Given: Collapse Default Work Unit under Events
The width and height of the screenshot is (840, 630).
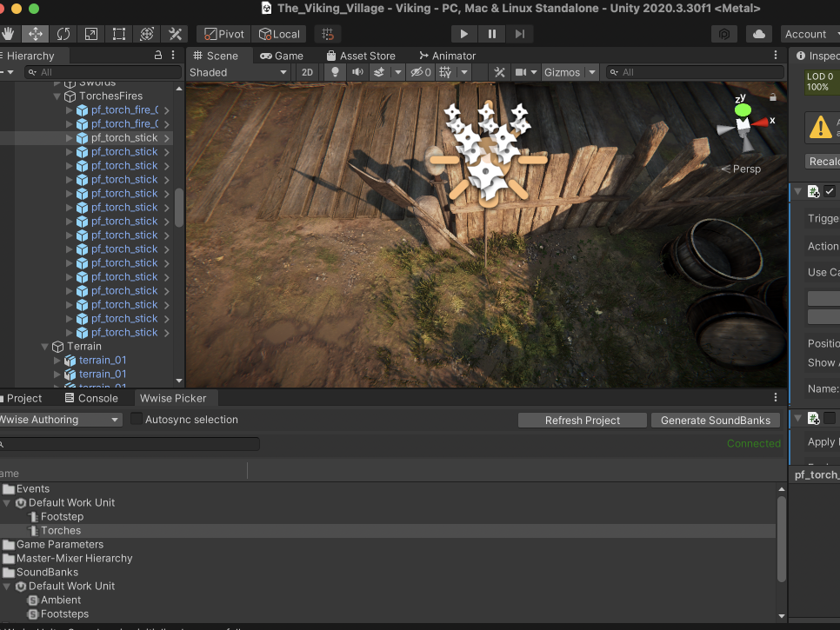Looking at the screenshot, I should pyautogui.click(x=6, y=503).
